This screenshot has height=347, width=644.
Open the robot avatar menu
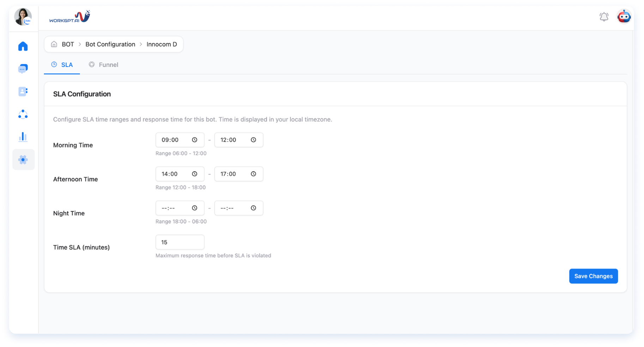point(624,17)
